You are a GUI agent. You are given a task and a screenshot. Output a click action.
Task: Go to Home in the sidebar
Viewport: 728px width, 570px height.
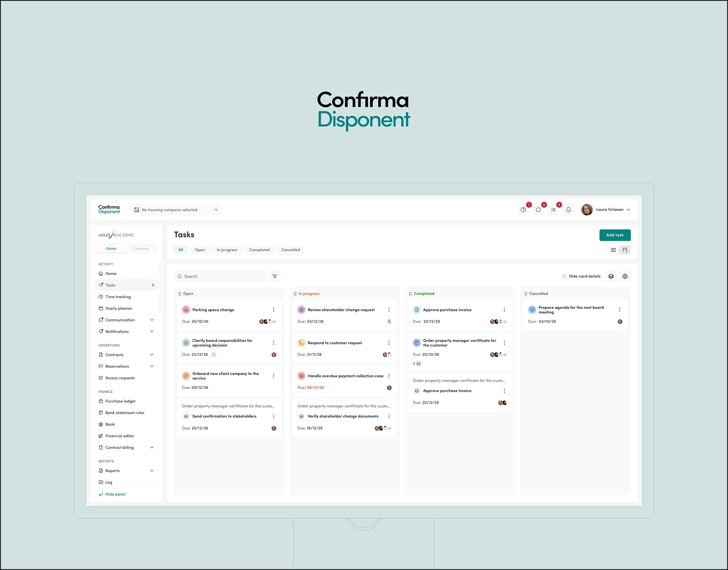click(126, 274)
